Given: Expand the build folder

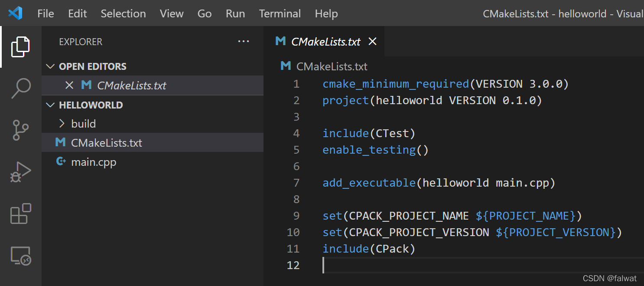Looking at the screenshot, I should [83, 124].
